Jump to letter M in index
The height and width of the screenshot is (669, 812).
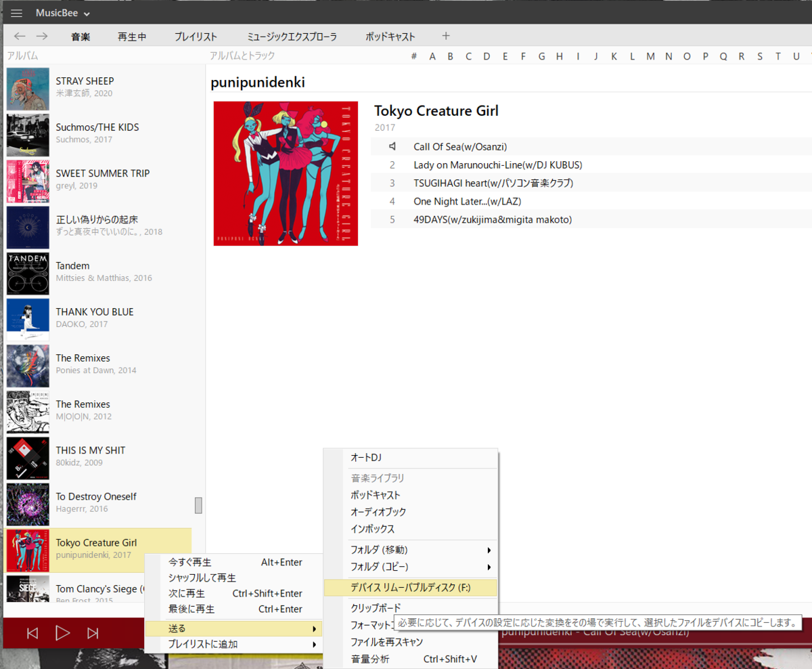(650, 56)
